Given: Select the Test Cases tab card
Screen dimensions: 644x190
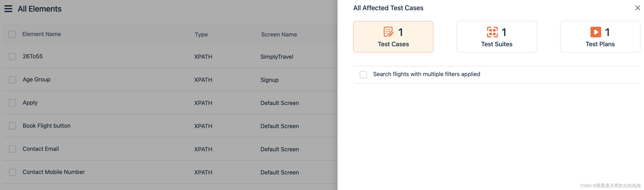Looking at the screenshot, I should click(x=393, y=36).
